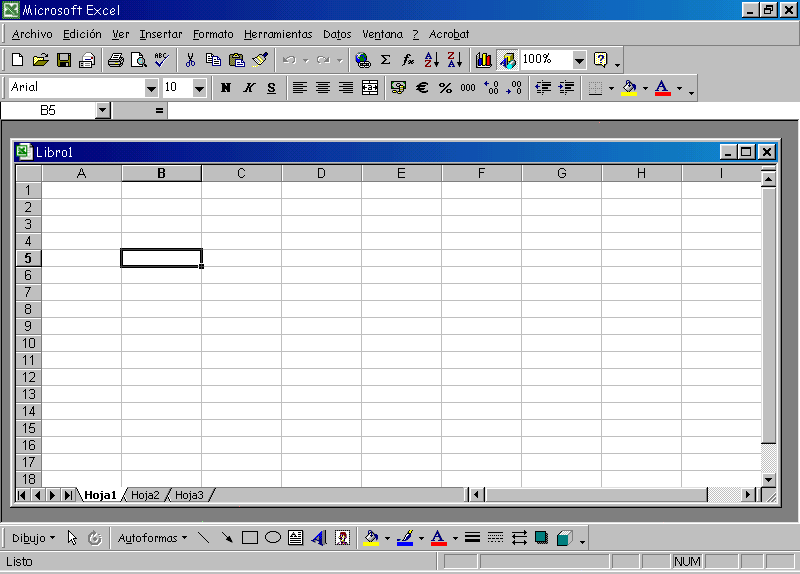Sort descending Z-A icon
Screen dimensions: 800x574
point(455,60)
